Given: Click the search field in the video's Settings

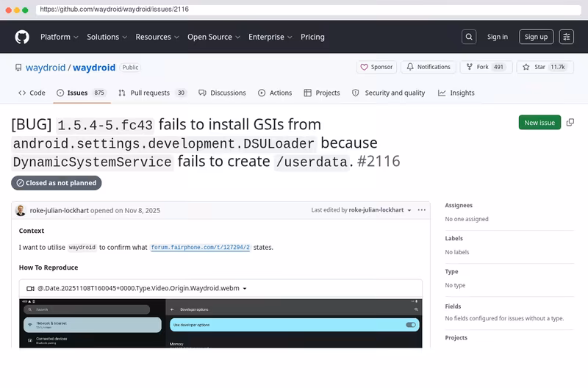Looking at the screenshot, I should pyautogui.click(x=87, y=309).
